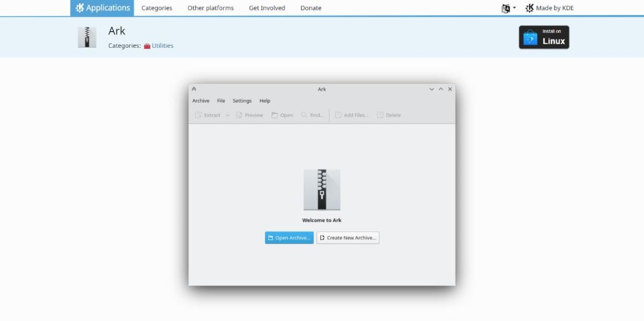Click Create New Archive
Viewport: 644px width, 321px height.
[x=348, y=237]
